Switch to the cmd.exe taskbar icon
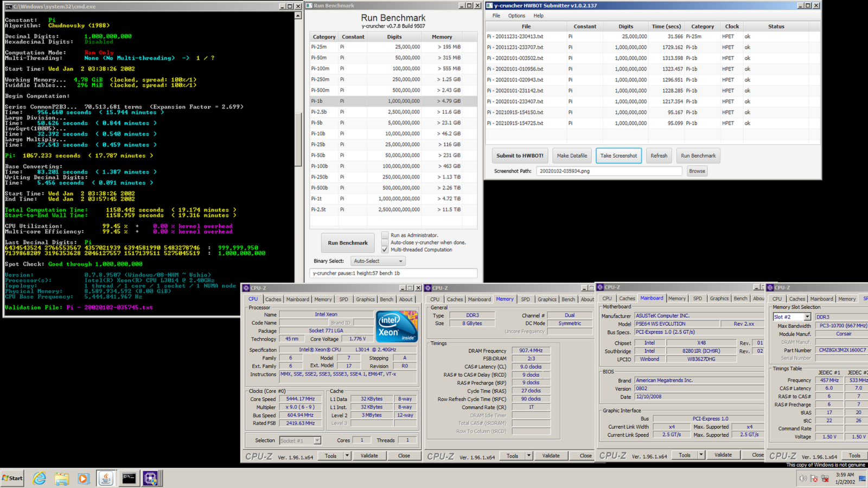Screen dimensions: 868x488 (x=129, y=478)
